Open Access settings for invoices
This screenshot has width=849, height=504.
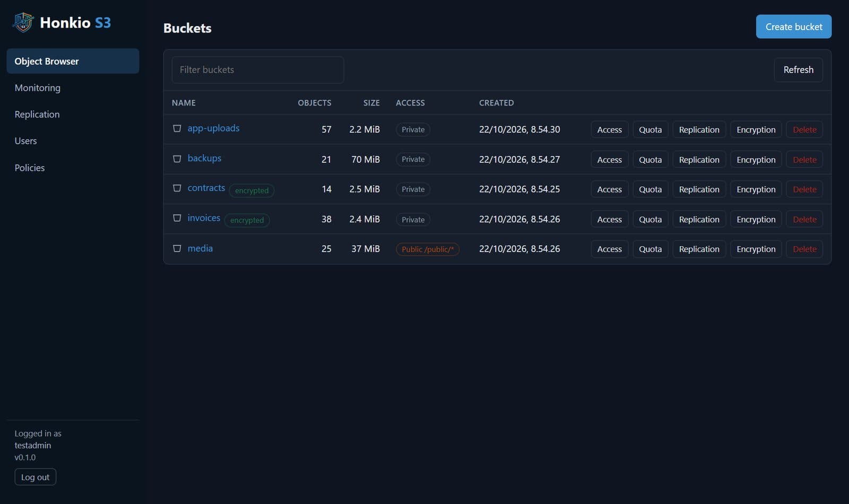pyautogui.click(x=610, y=219)
